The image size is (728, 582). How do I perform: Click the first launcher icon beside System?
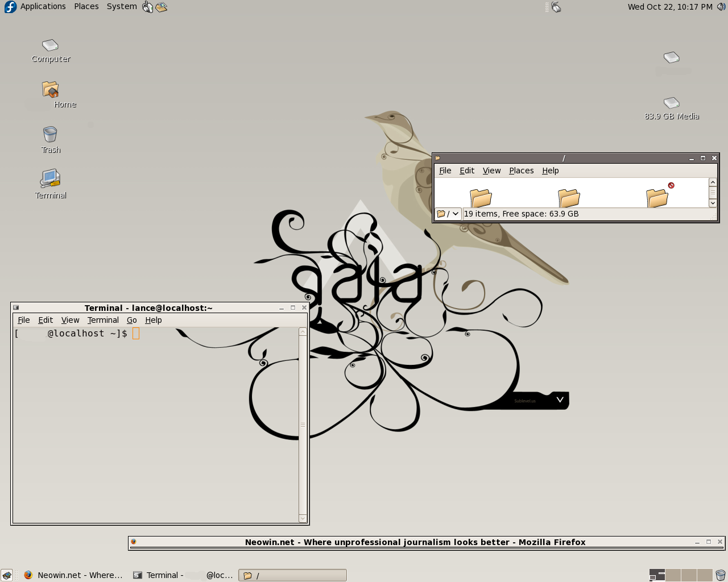148,7
